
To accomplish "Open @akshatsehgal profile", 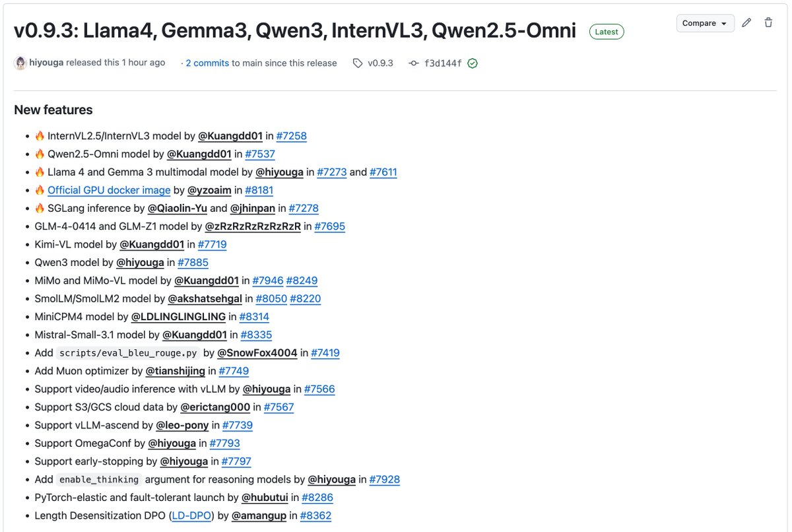I will [x=205, y=298].
